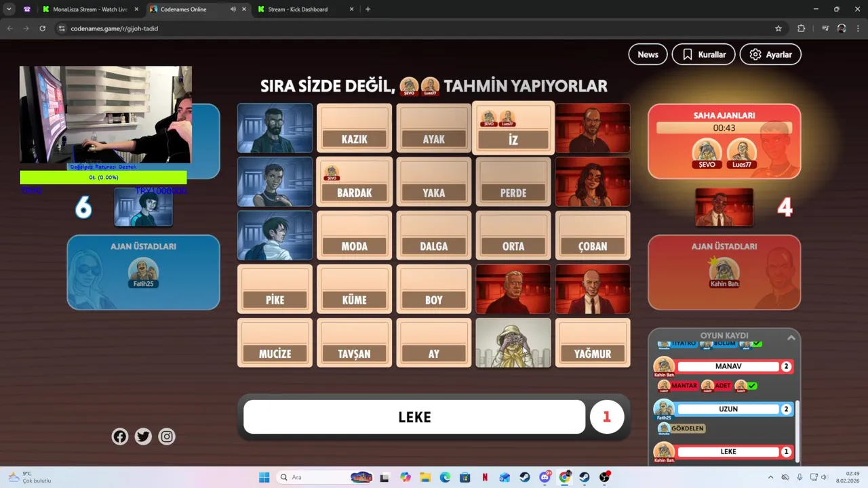This screenshot has height=488, width=868.
Task: Click the Oyun Kaydı log scrollbar
Action: coord(797,430)
